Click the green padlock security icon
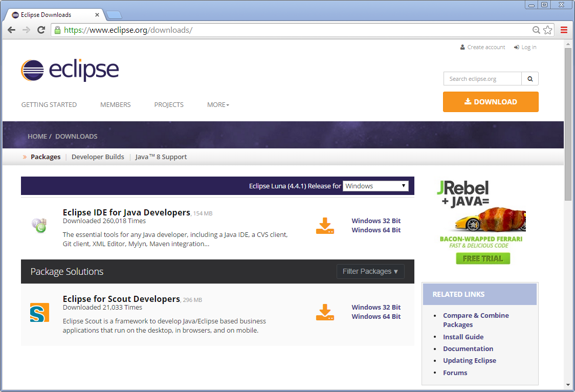This screenshot has width=575, height=392. (57, 30)
